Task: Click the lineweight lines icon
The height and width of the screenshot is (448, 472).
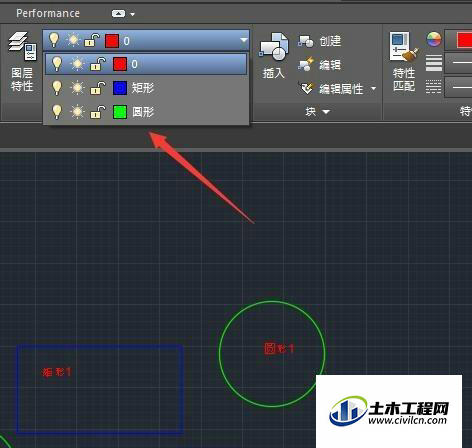Action: point(434,63)
